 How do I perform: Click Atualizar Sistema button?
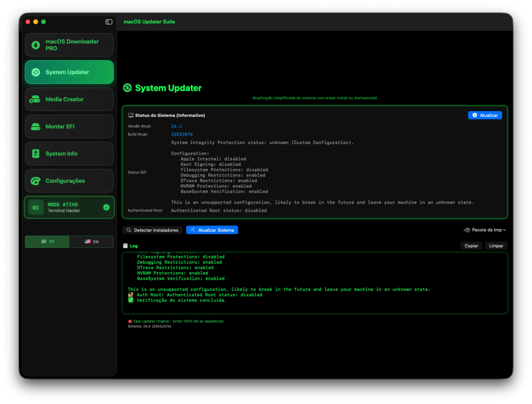[x=212, y=230]
